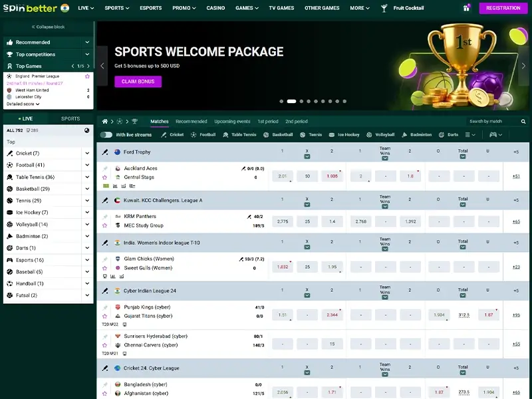
Task: Open the CASINO menu item
Action: point(215,8)
